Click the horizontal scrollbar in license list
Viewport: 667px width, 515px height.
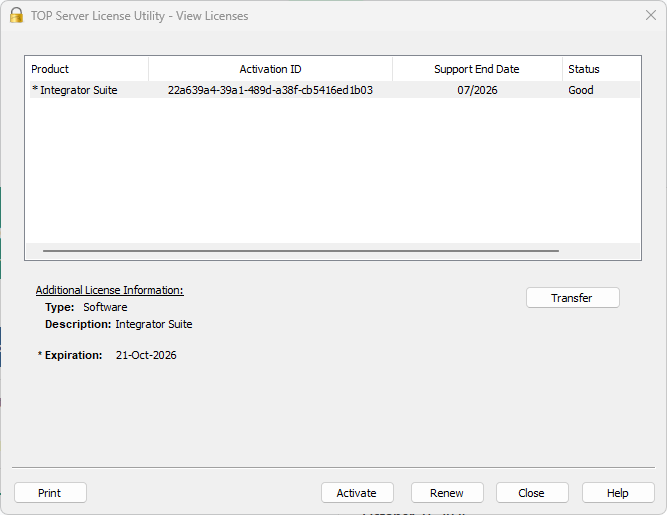[301, 251]
